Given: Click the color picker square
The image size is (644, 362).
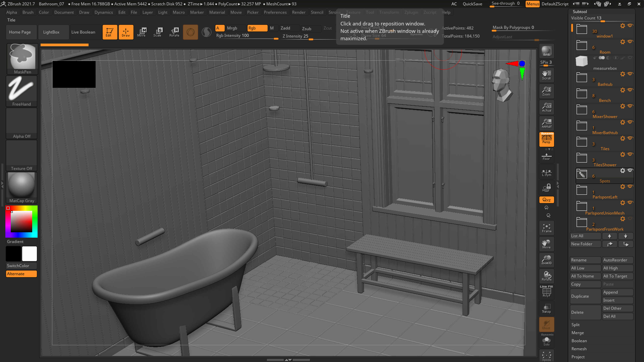Looking at the screenshot, I should click(21, 221).
